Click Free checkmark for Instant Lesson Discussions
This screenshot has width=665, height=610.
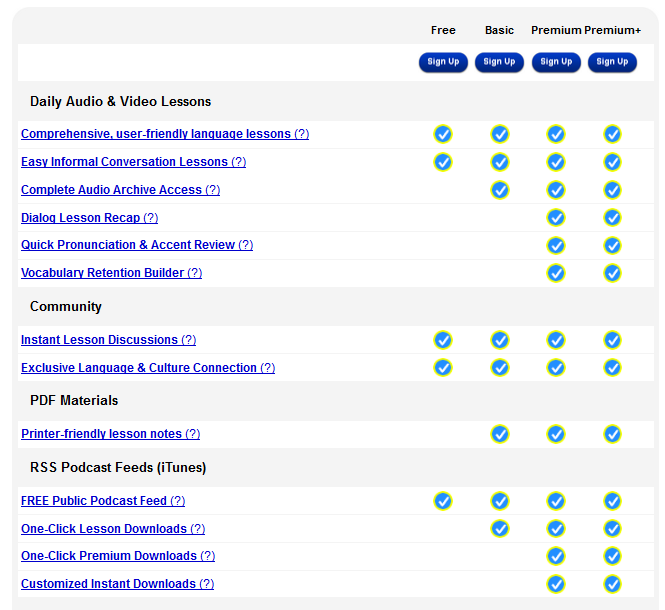pyautogui.click(x=443, y=340)
